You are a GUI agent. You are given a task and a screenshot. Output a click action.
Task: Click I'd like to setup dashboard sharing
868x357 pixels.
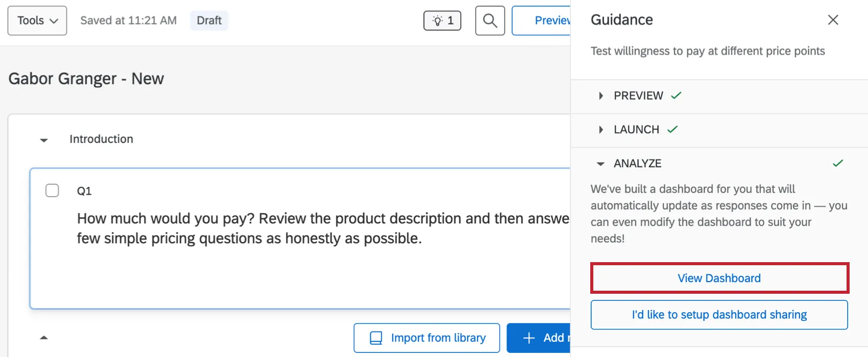coord(719,315)
